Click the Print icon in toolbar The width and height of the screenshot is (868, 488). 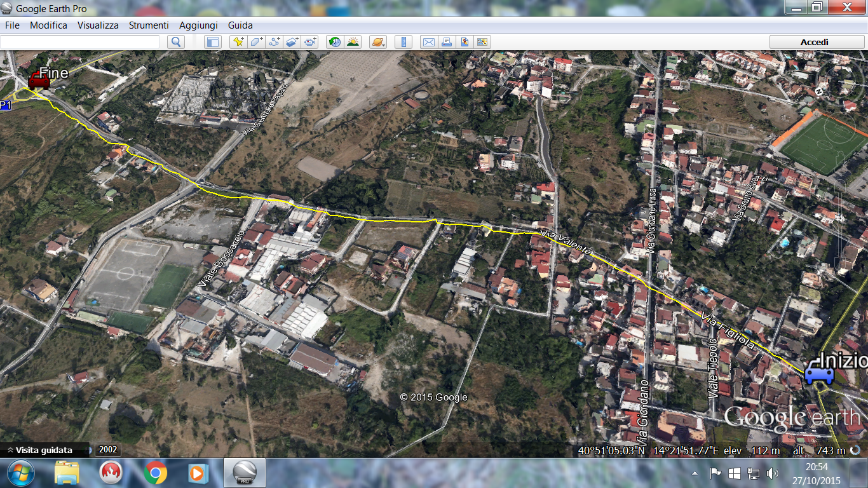447,42
